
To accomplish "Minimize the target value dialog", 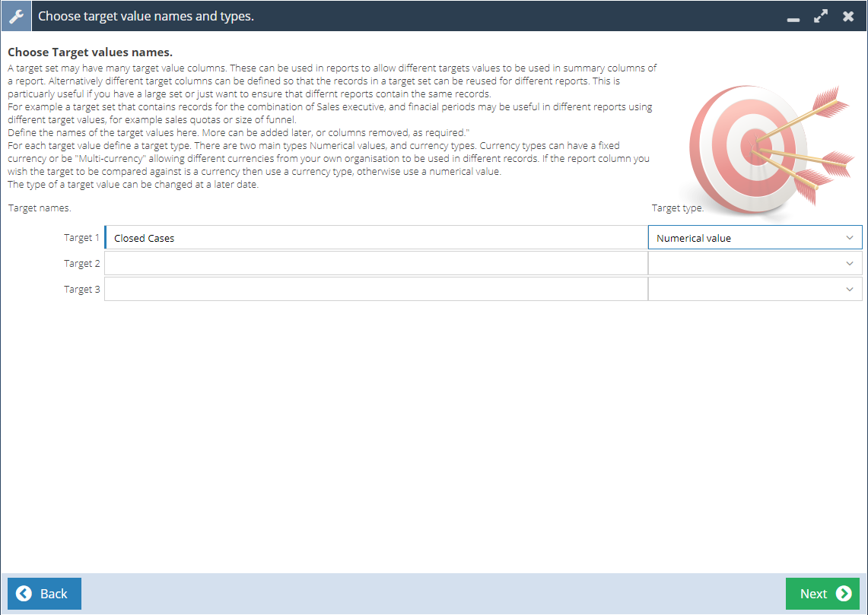I will [793, 17].
